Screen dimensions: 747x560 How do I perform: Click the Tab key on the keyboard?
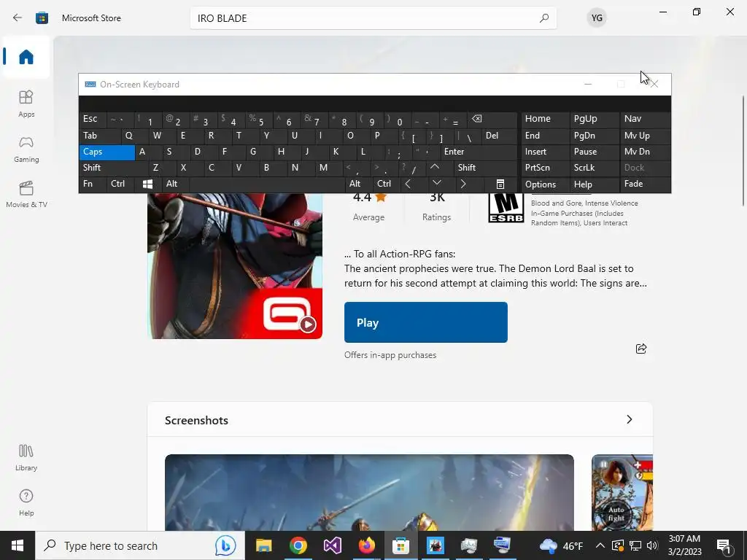coord(99,136)
